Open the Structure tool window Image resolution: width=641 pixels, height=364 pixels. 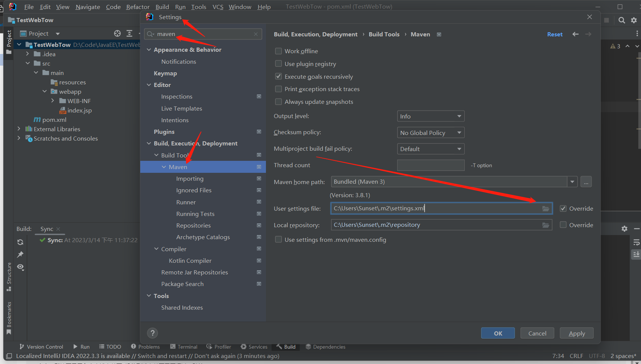(9, 277)
